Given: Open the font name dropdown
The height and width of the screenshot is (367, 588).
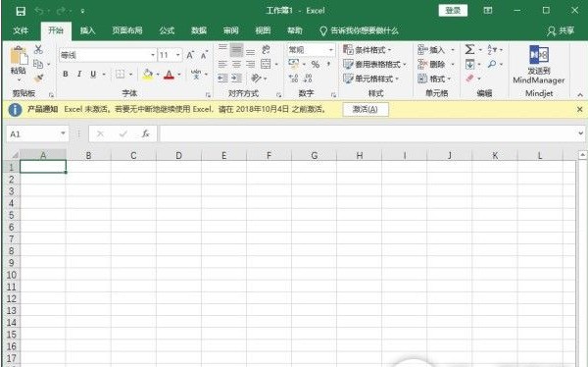Looking at the screenshot, I should 153,55.
